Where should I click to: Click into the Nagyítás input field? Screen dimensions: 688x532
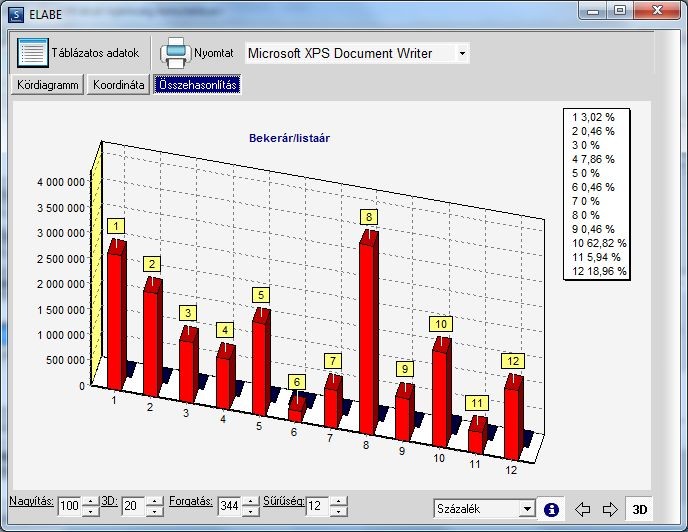pyautogui.click(x=70, y=506)
